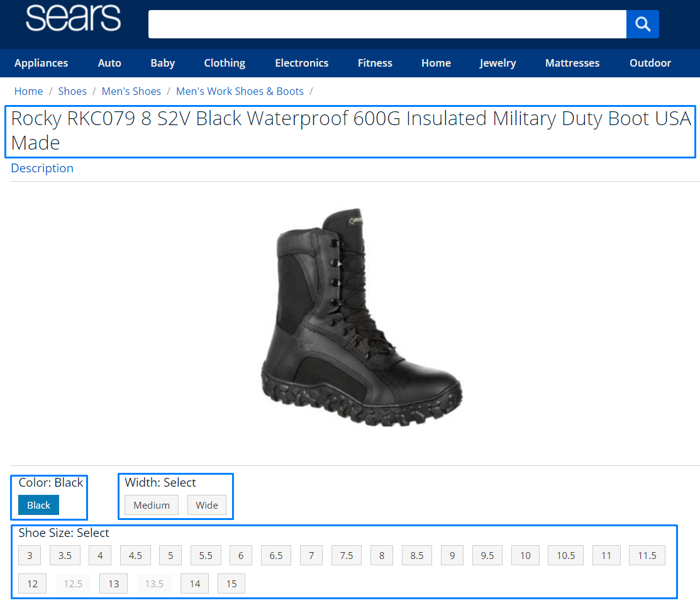Go to Home breadcrumb link
The image size is (700, 603).
click(28, 91)
